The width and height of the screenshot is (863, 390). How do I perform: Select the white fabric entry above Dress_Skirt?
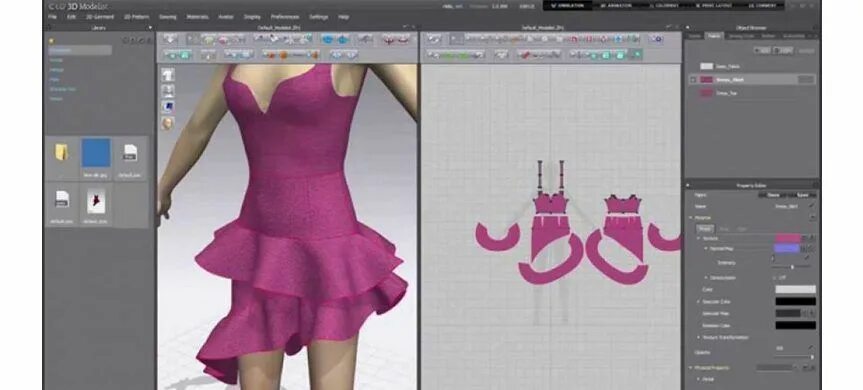[x=752, y=66]
